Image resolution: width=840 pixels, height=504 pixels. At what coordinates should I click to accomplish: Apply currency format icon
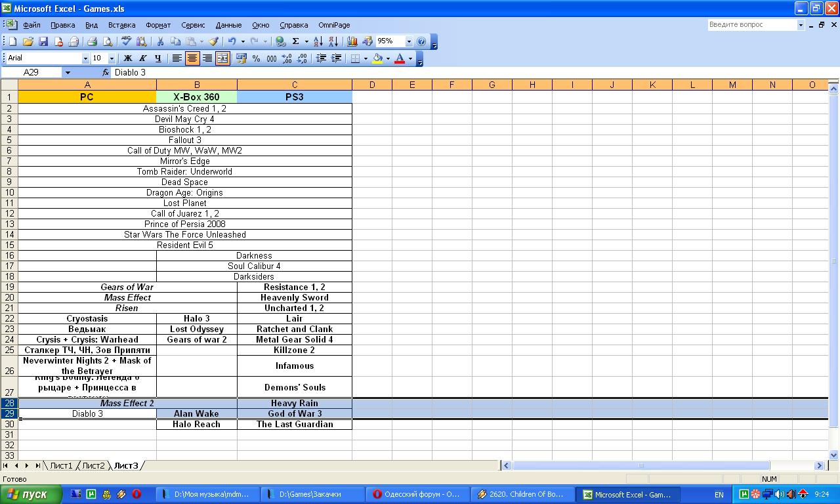pos(241,58)
